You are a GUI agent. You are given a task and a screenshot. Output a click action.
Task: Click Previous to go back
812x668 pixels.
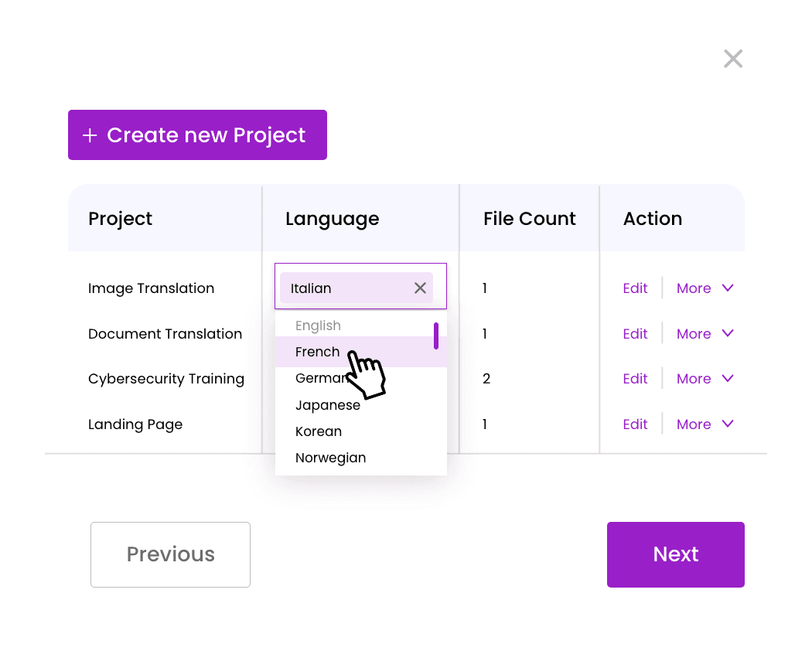tap(170, 554)
